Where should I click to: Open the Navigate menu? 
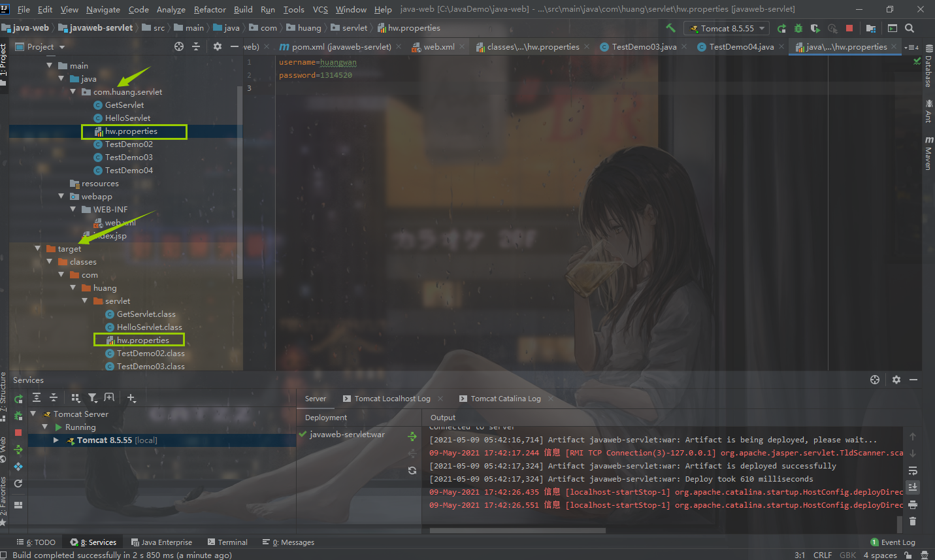click(103, 9)
